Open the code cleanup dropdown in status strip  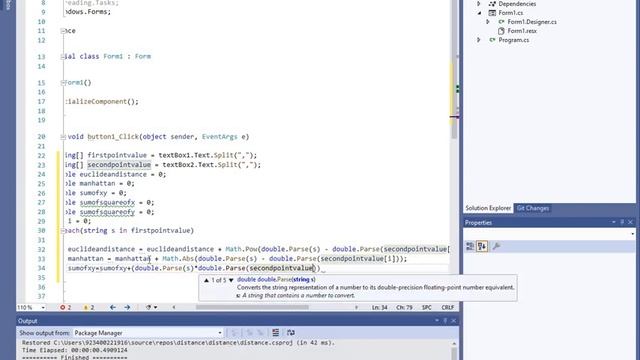click(151, 307)
